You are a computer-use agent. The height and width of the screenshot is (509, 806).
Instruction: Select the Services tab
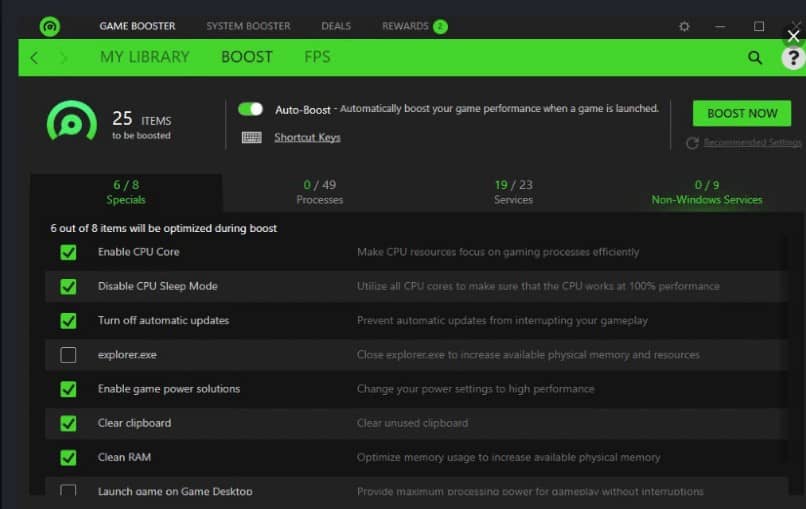coord(514,192)
